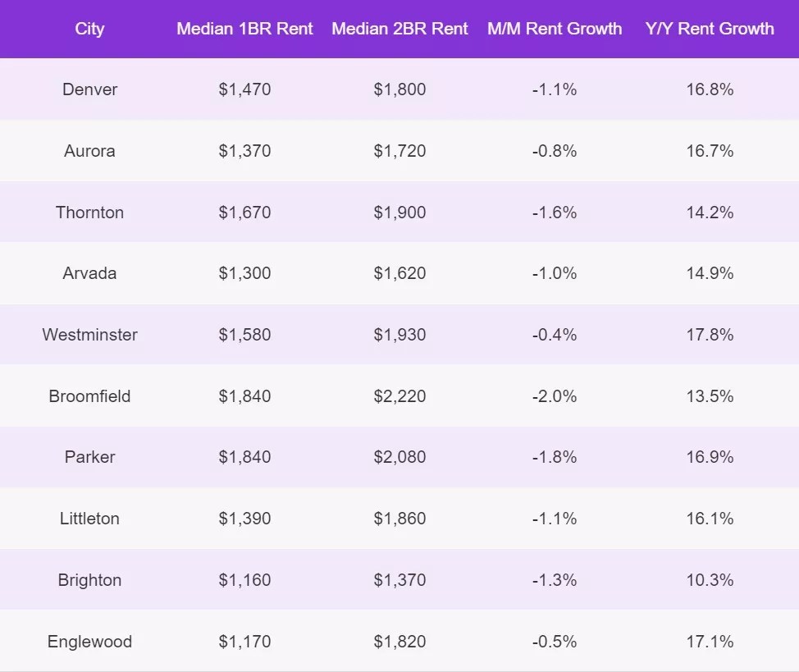Click the Denver city cell
The width and height of the screenshot is (799, 672).
coord(89,89)
